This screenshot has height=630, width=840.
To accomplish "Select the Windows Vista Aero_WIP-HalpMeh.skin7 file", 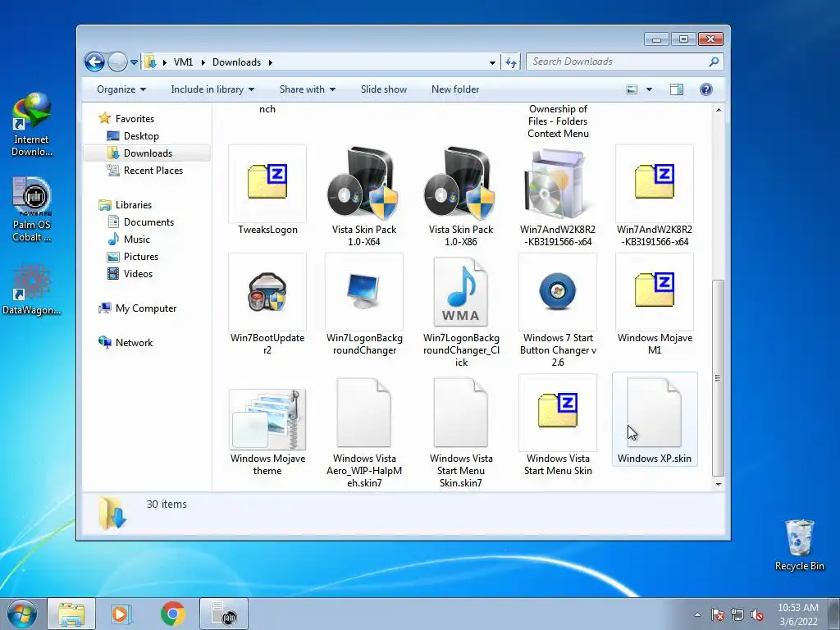I will point(363,413).
